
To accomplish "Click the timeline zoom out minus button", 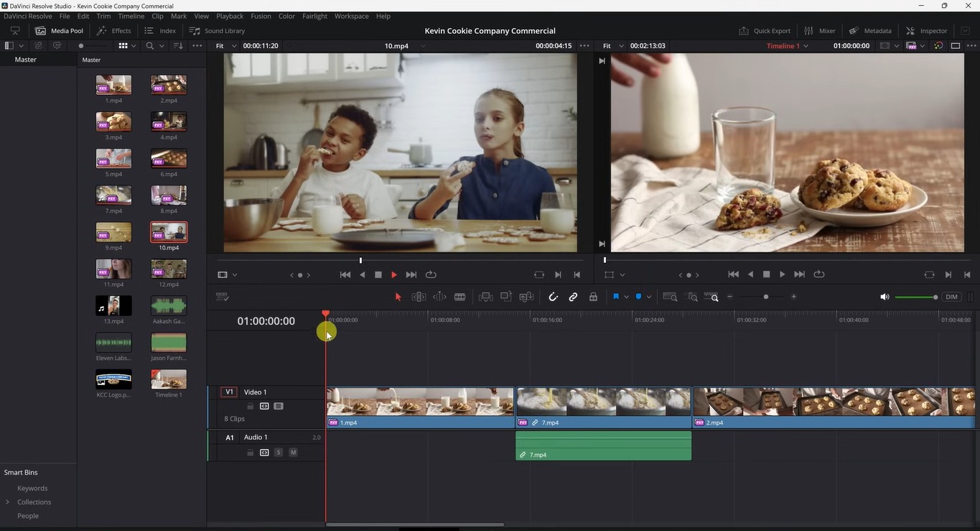I will tap(730, 297).
